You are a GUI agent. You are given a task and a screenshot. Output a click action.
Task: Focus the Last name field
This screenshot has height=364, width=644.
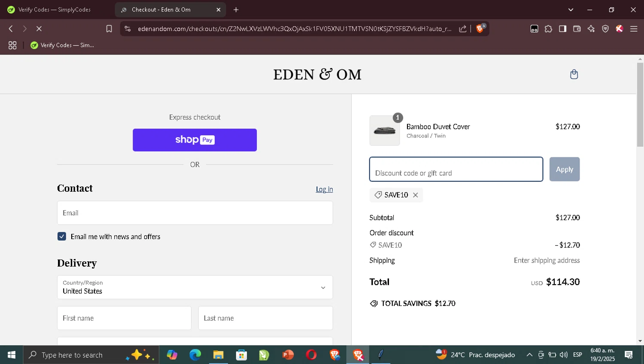pyautogui.click(x=265, y=318)
